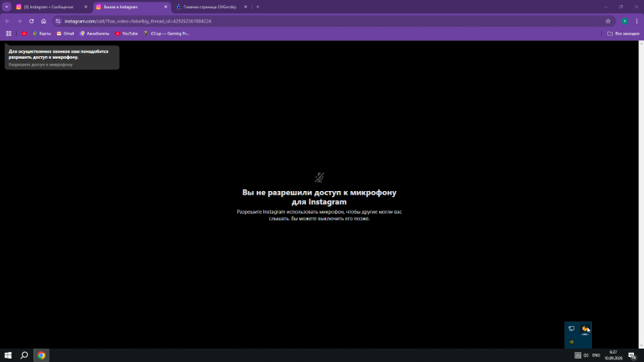Image resolution: width=644 pixels, height=362 pixels.
Task: Open the NVIDIA tray icon
Action: click(x=571, y=342)
